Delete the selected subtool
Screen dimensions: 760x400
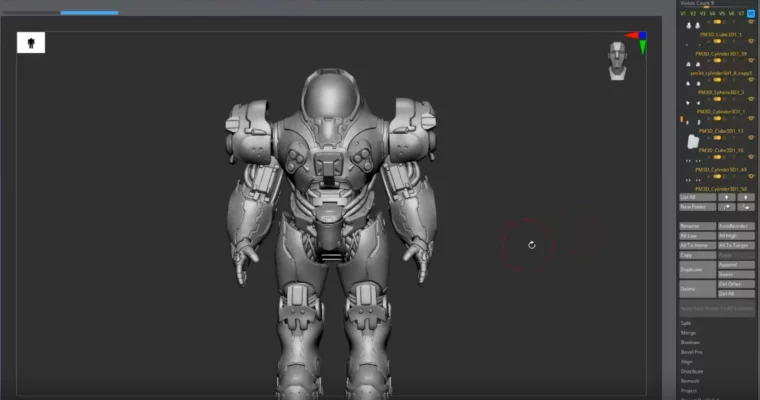coord(697,289)
